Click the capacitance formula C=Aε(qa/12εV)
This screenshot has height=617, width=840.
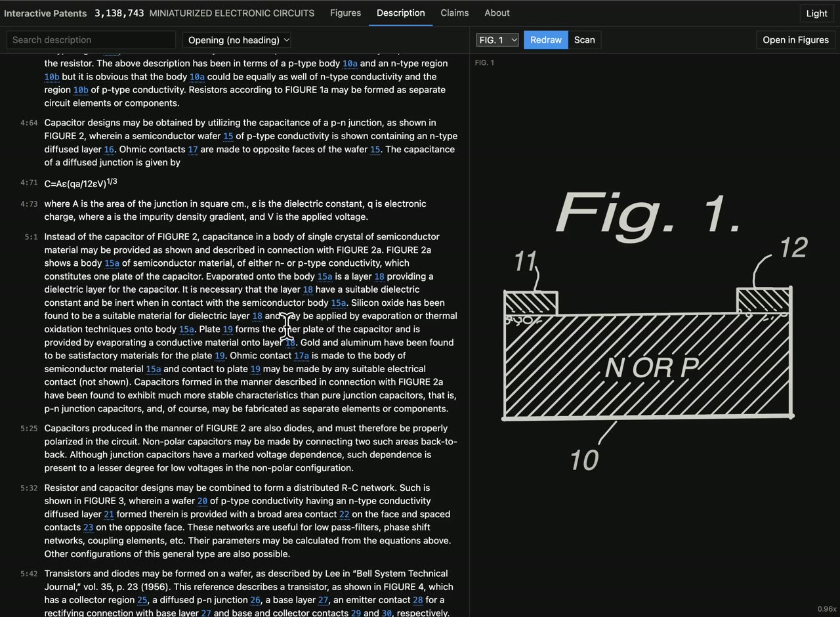tap(81, 183)
